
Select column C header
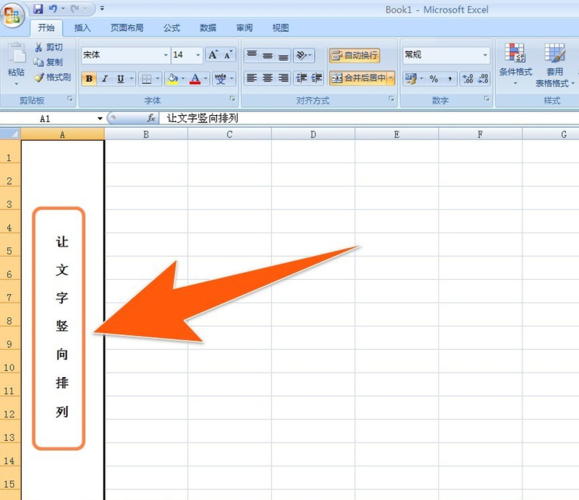click(x=229, y=134)
